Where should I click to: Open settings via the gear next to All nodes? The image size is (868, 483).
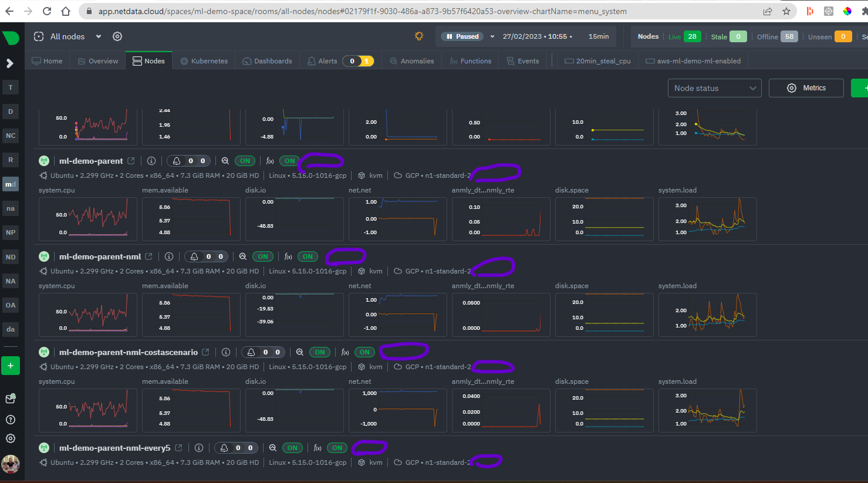[x=117, y=36]
